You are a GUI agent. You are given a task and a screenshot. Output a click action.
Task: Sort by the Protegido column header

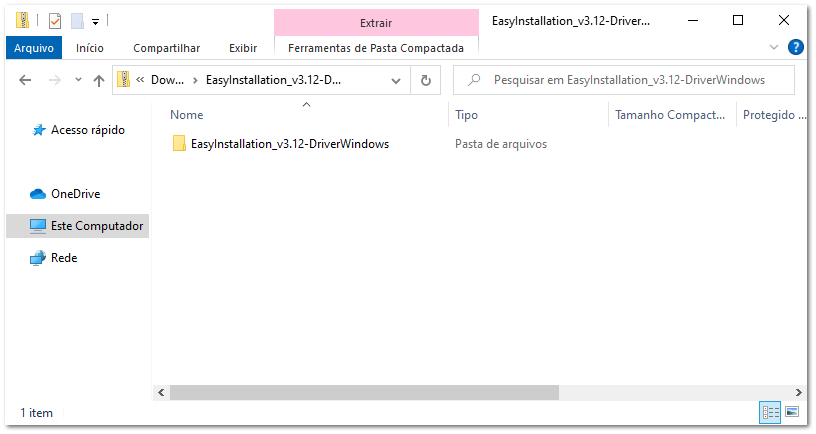[774, 114]
